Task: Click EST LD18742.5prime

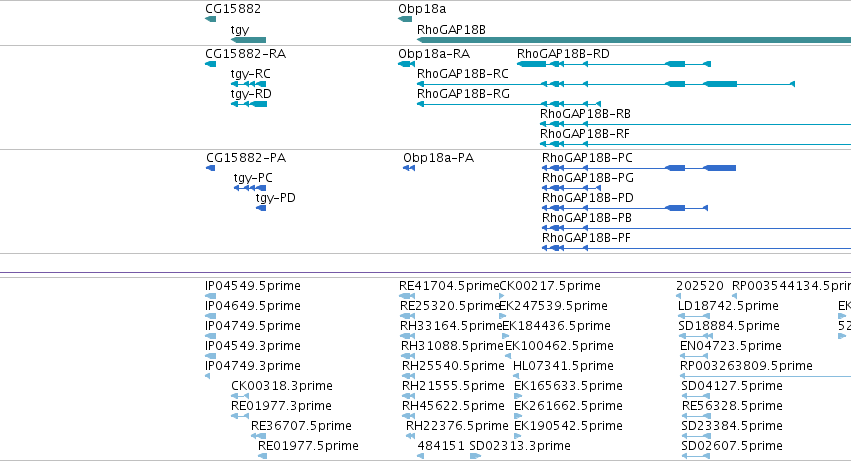Action: pyautogui.click(x=728, y=306)
